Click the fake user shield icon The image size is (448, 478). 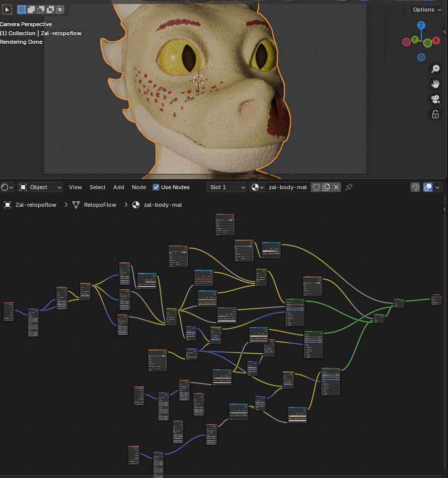coord(316,187)
